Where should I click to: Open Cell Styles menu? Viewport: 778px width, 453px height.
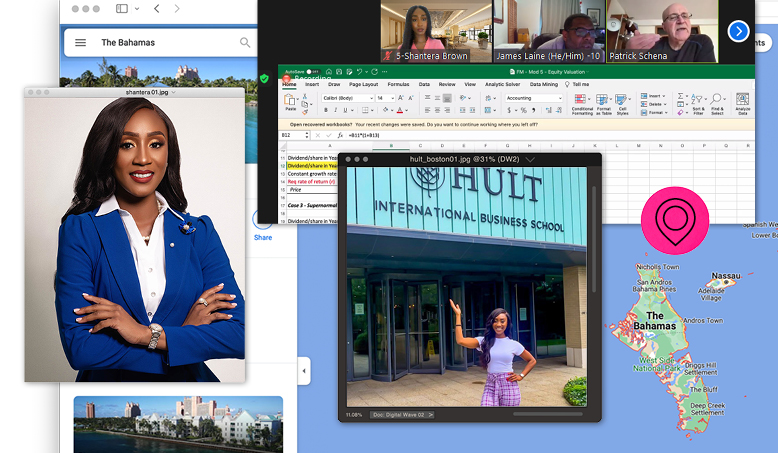(622, 104)
